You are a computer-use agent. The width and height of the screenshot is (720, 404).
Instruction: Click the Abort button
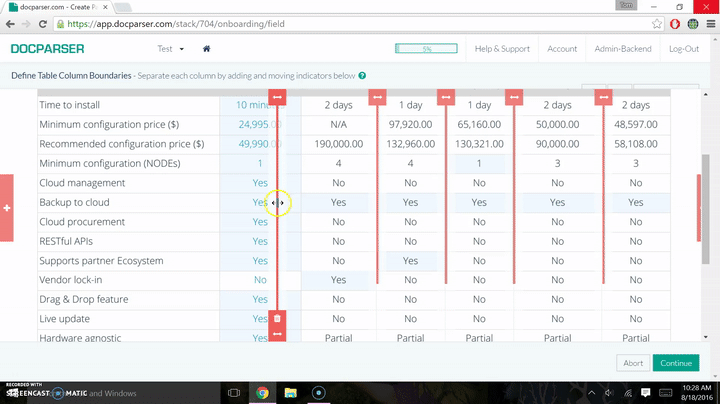(633, 363)
